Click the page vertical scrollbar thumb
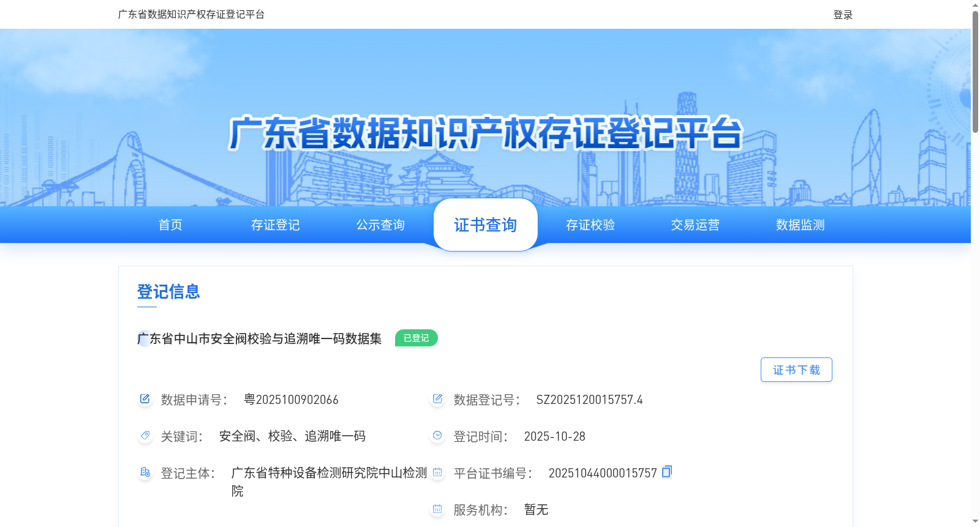The width and height of the screenshot is (980, 527). tap(975, 72)
